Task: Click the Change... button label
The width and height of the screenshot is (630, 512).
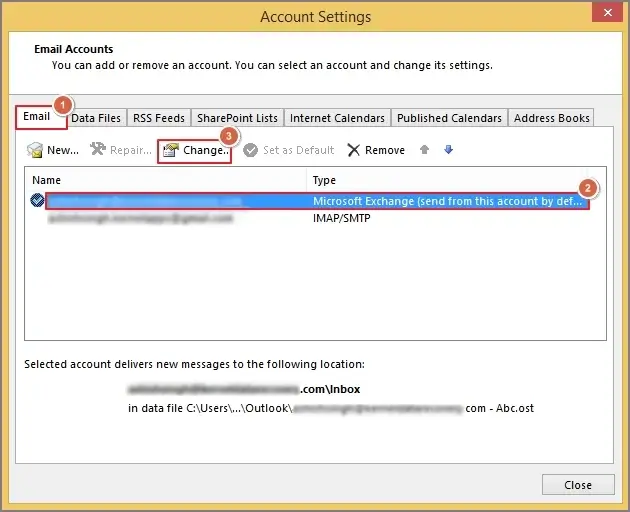Action: pyautogui.click(x=206, y=150)
